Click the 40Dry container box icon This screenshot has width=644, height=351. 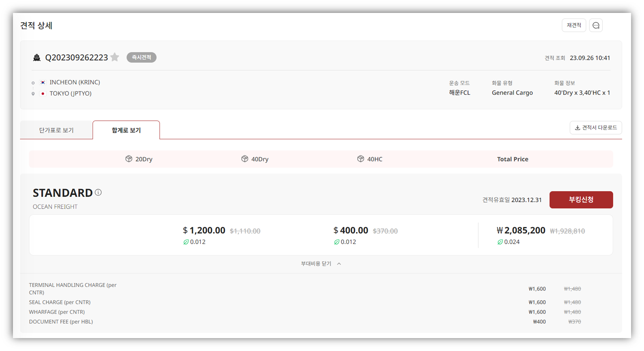[245, 159]
